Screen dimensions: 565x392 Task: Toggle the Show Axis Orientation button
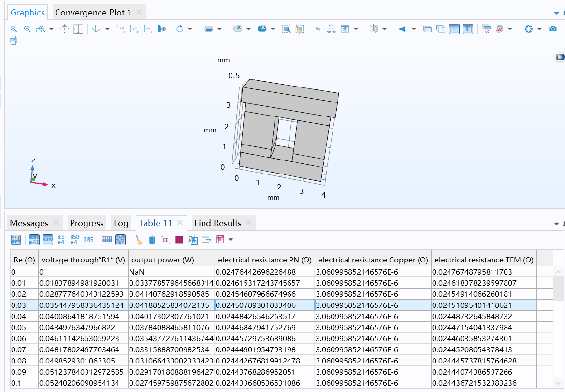(454, 29)
